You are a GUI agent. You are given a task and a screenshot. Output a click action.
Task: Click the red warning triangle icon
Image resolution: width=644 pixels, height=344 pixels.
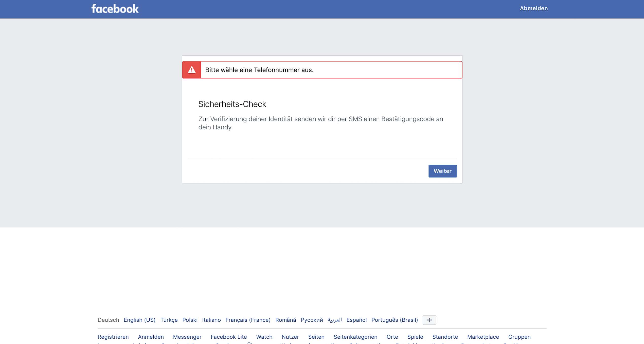[x=192, y=70]
